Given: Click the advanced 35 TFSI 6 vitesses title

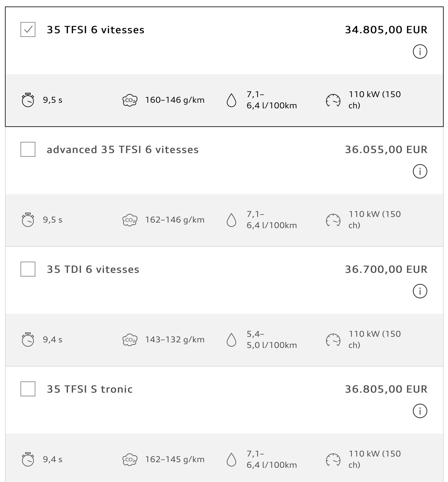Looking at the screenshot, I should [123, 150].
